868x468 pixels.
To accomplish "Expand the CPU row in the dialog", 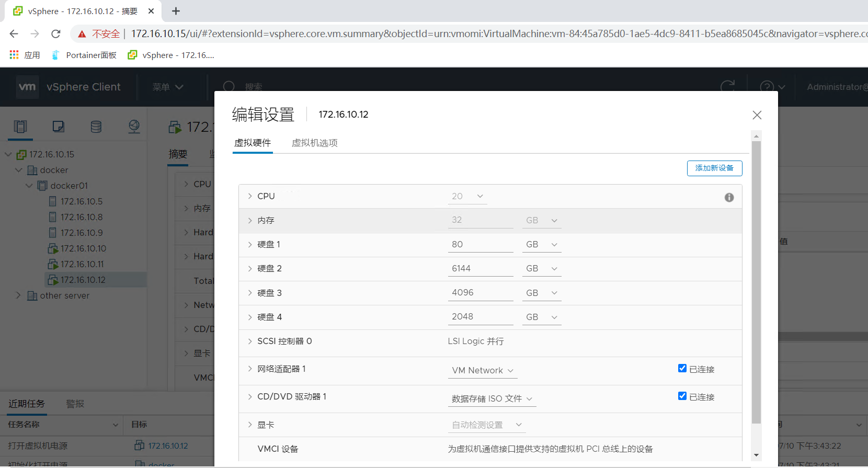I will click(250, 196).
